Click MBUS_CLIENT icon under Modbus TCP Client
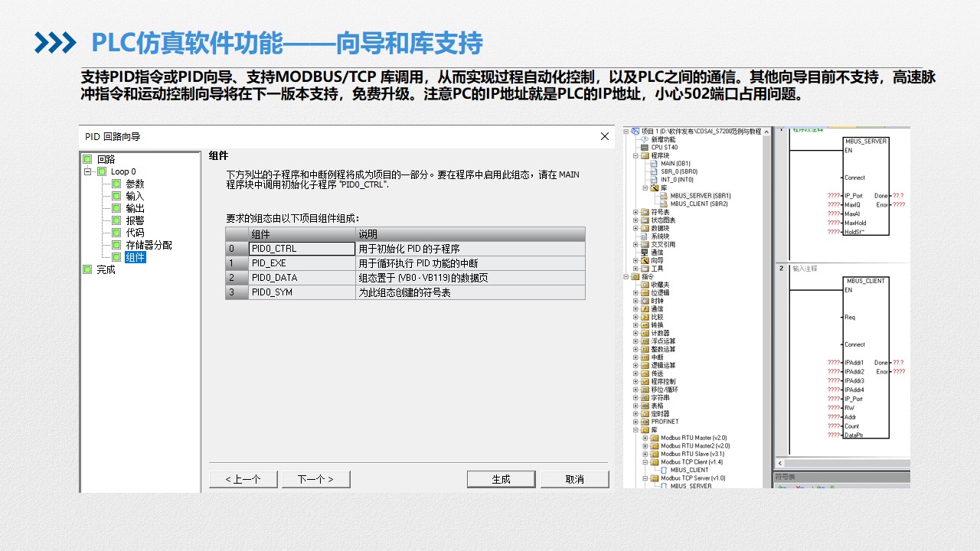980x551 pixels. pyautogui.click(x=663, y=470)
